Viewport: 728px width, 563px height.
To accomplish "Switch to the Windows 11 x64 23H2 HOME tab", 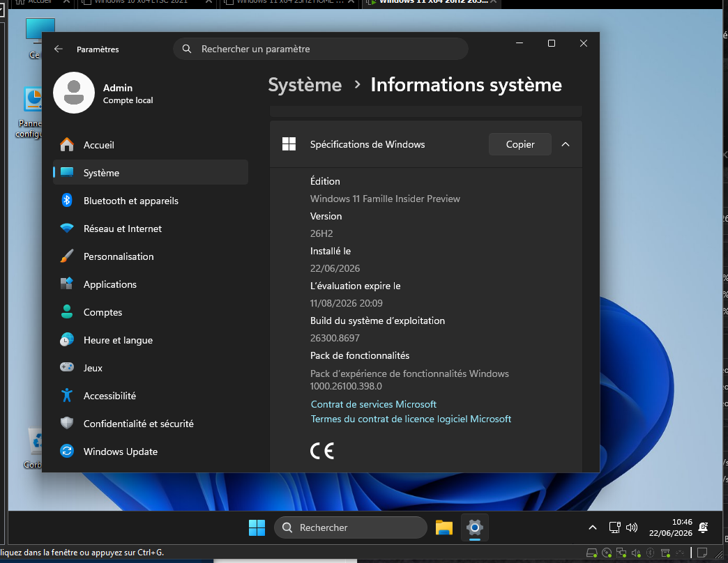I will point(288,2).
